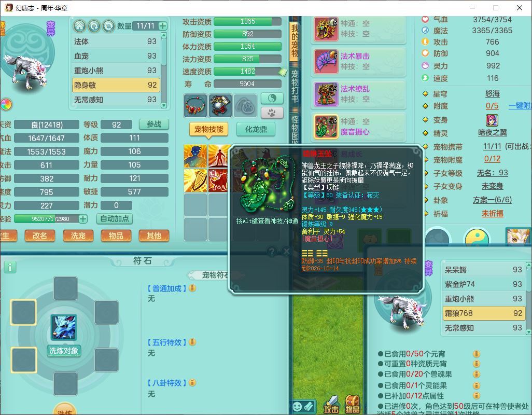The image size is (532, 415).
Task: Select the golden shield pet skill icon
Action: [195, 181]
